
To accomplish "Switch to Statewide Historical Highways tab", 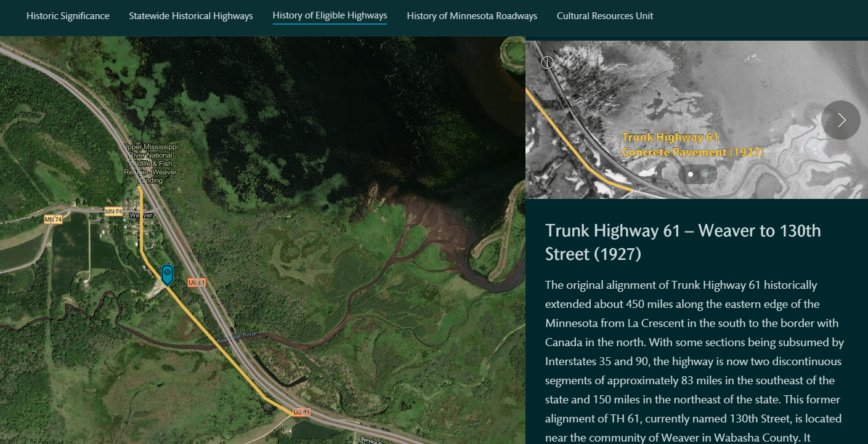I will (x=191, y=16).
